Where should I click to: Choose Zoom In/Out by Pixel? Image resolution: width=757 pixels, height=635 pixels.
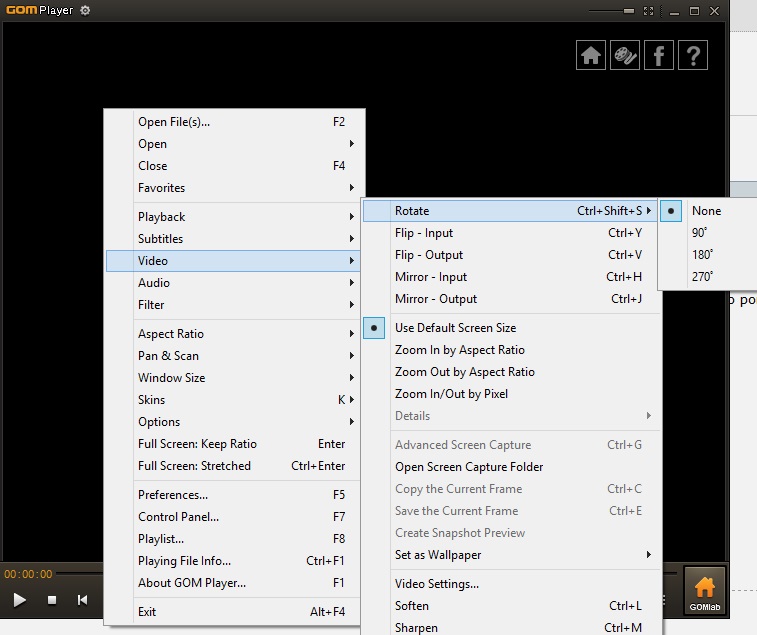tap(511, 394)
